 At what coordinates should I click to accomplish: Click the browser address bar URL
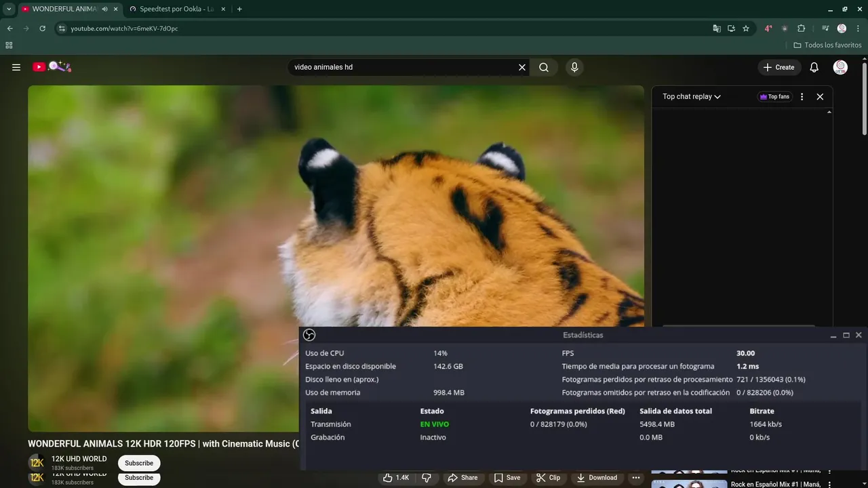click(x=125, y=28)
